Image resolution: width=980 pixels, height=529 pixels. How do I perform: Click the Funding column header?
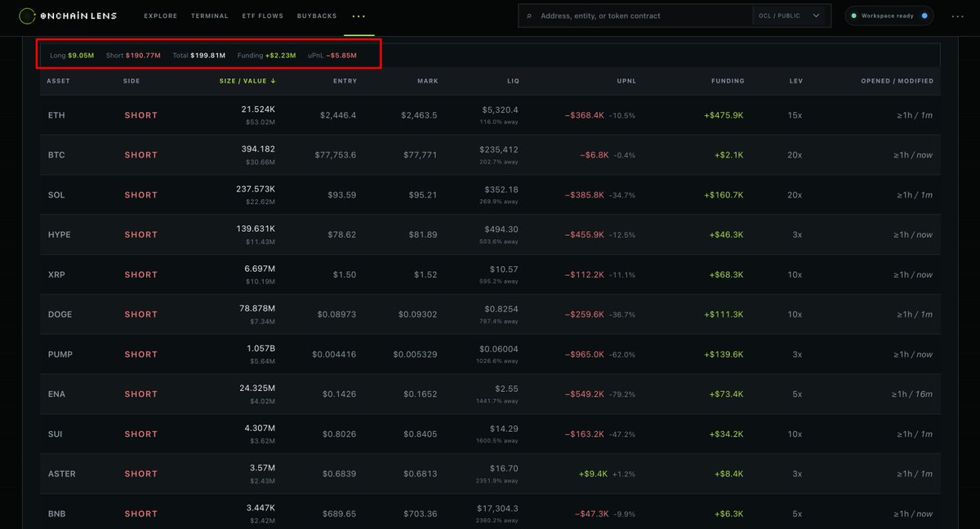(x=728, y=81)
